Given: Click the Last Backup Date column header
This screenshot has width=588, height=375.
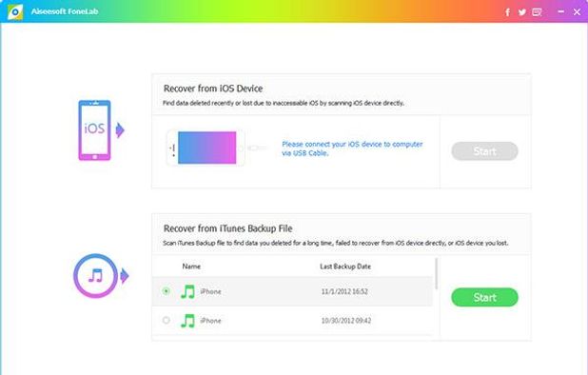Looking at the screenshot, I should pos(345,266).
